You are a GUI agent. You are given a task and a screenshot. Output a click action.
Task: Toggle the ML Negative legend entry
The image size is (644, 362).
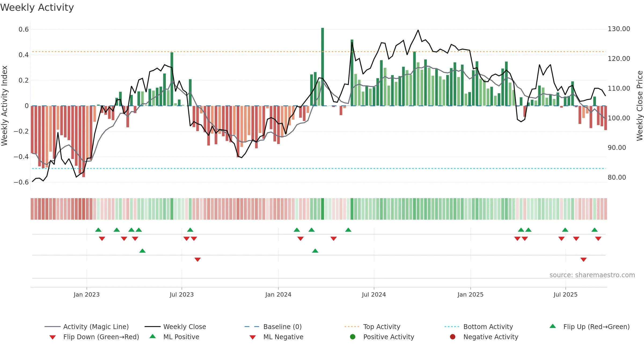(276, 337)
